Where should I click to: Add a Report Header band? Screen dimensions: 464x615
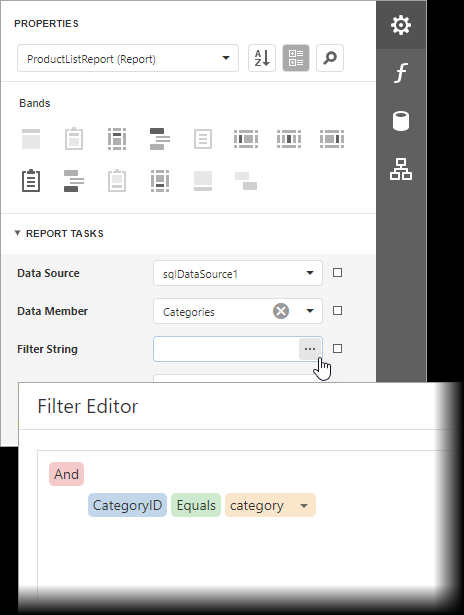pos(74,139)
